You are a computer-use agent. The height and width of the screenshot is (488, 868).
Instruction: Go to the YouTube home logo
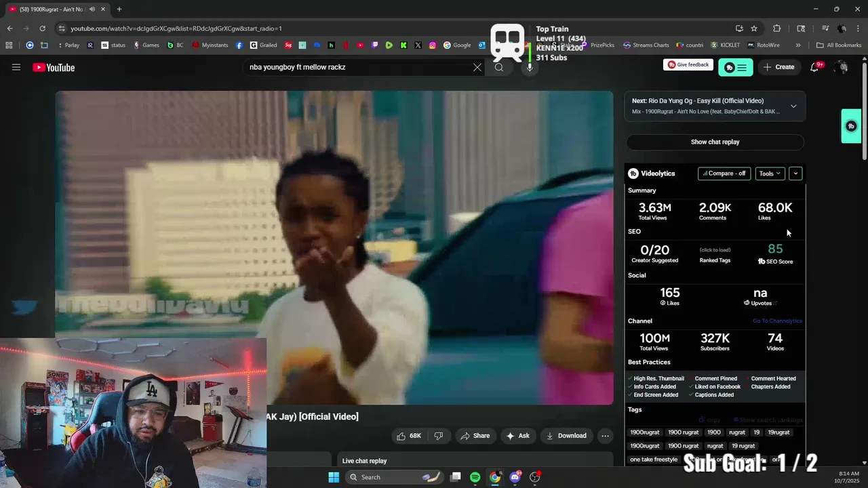click(54, 67)
